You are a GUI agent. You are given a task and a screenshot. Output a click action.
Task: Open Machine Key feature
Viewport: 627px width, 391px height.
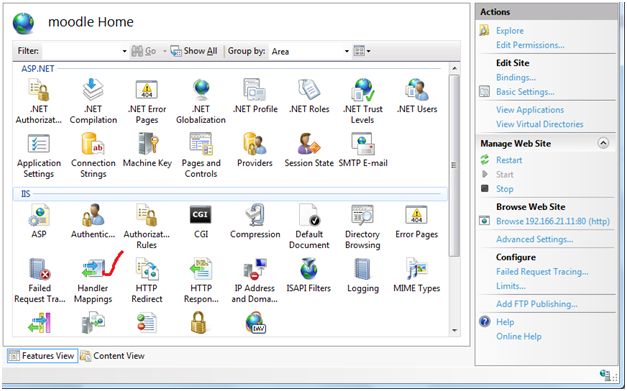pyautogui.click(x=147, y=150)
